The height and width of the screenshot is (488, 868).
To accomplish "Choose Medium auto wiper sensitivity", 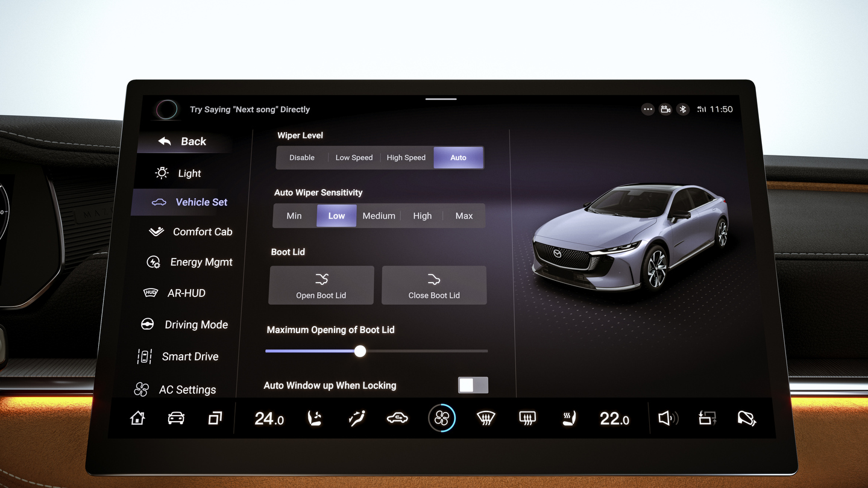I will (379, 216).
